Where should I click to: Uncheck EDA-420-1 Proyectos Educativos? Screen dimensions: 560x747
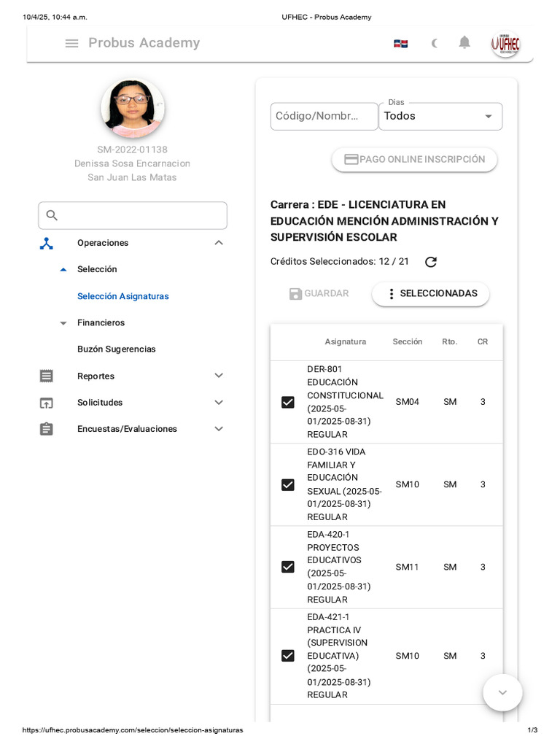click(x=288, y=567)
